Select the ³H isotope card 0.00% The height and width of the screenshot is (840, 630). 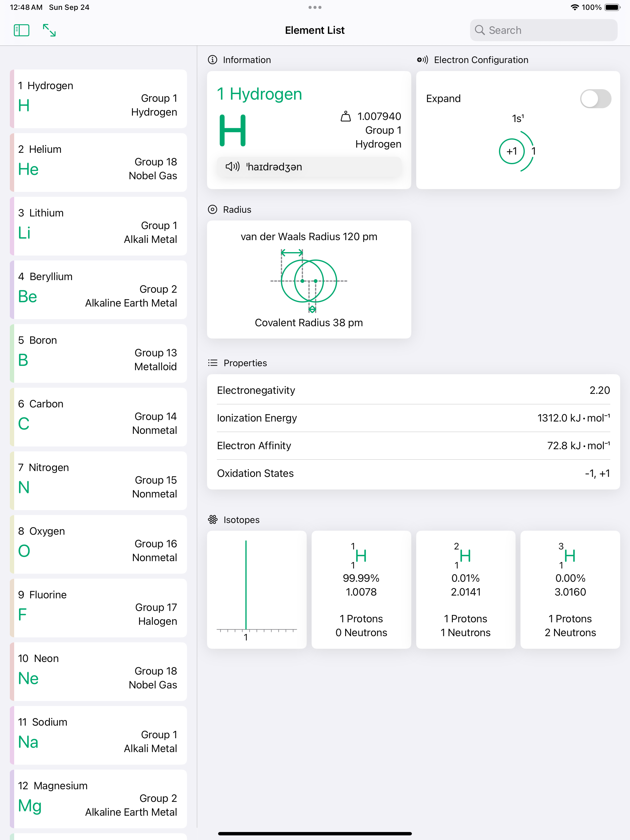(570, 590)
